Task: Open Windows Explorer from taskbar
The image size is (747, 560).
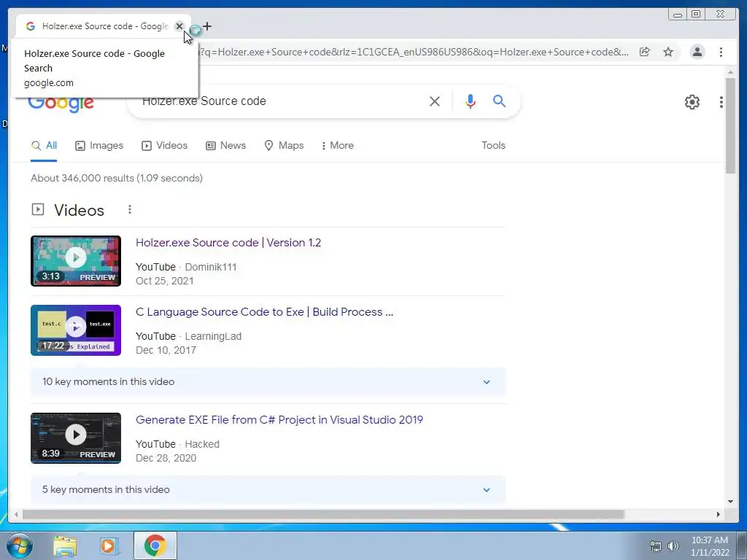Action: click(x=65, y=545)
